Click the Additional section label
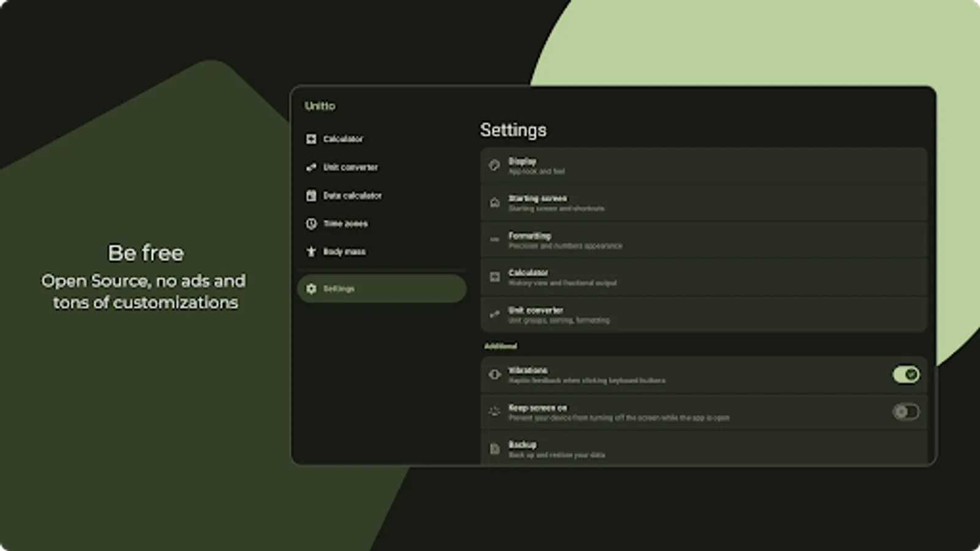Image resolution: width=980 pixels, height=551 pixels. pos(500,346)
